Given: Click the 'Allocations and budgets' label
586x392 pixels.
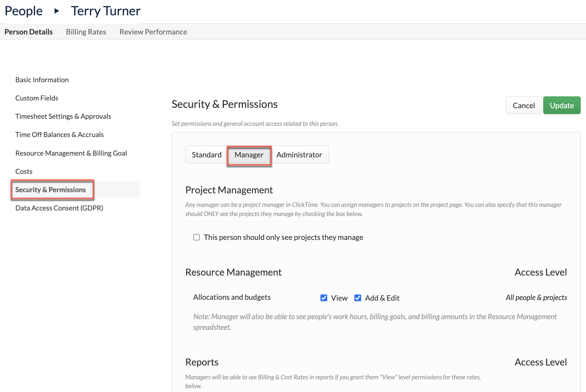Looking at the screenshot, I should click(232, 297).
